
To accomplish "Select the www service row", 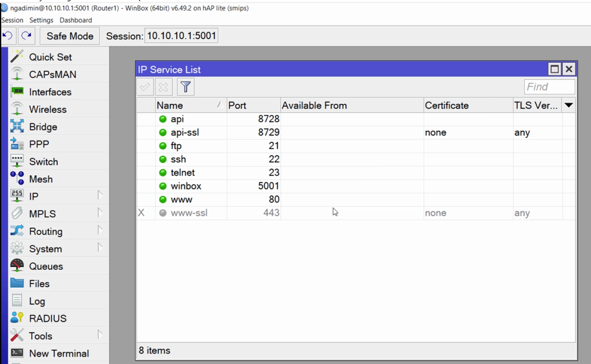I will [356, 199].
